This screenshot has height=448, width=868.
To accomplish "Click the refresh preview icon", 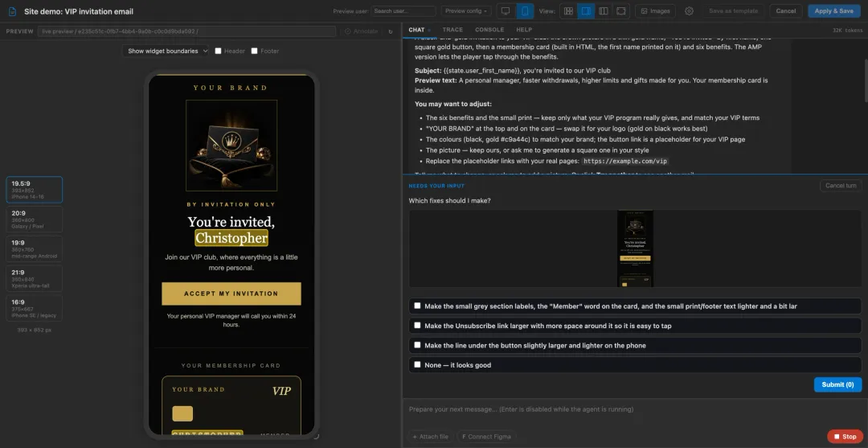I will click(391, 31).
